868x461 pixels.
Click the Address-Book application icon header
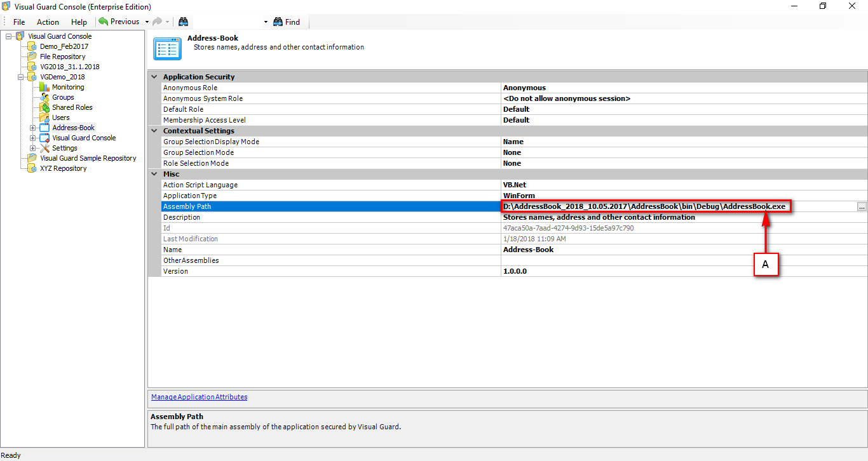pyautogui.click(x=167, y=48)
